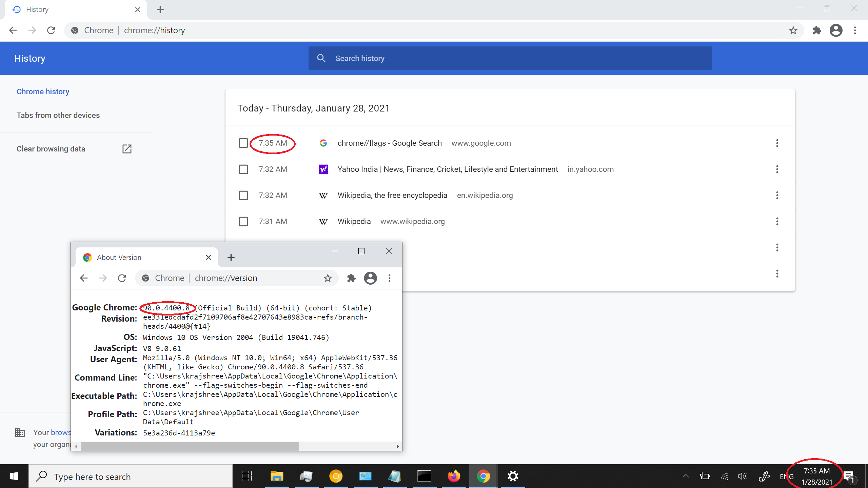Open the chrome//flags Google Search link
This screenshot has height=488, width=868.
(x=390, y=143)
